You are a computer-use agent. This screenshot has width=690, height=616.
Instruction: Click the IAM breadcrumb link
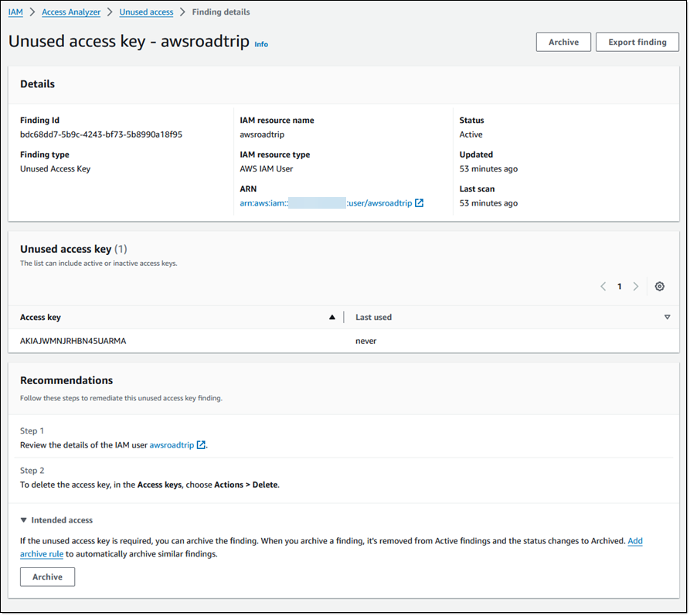coord(15,12)
